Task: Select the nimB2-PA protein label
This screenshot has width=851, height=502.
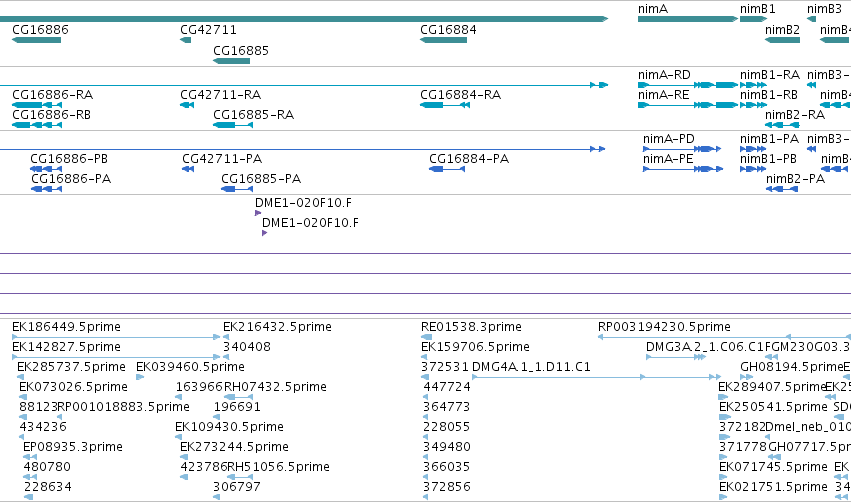Action: [796, 179]
